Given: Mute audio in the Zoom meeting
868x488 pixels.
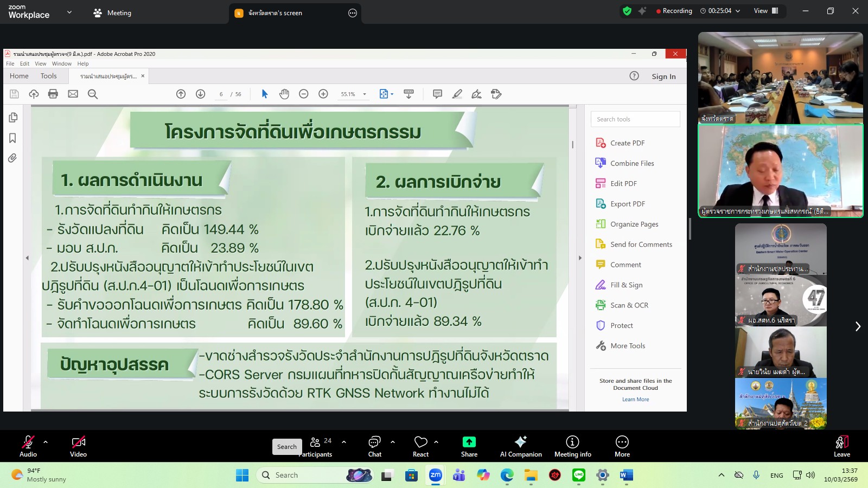Looking at the screenshot, I should [28, 446].
